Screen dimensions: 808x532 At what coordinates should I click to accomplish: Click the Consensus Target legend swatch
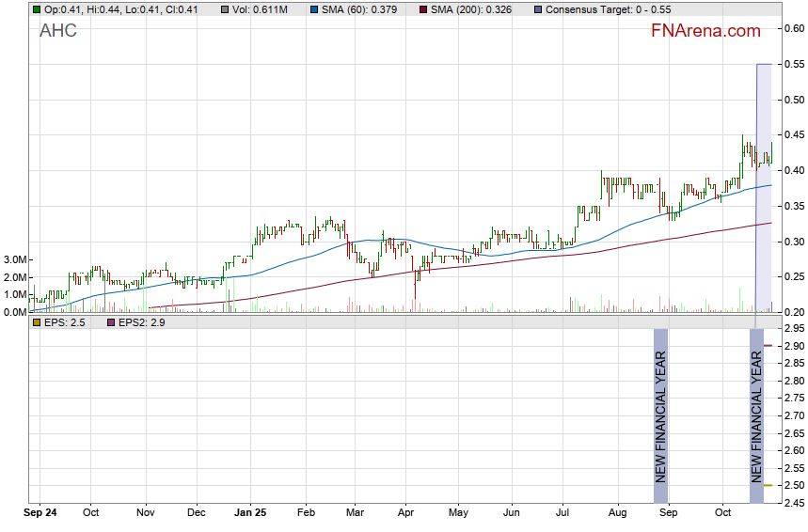538,9
